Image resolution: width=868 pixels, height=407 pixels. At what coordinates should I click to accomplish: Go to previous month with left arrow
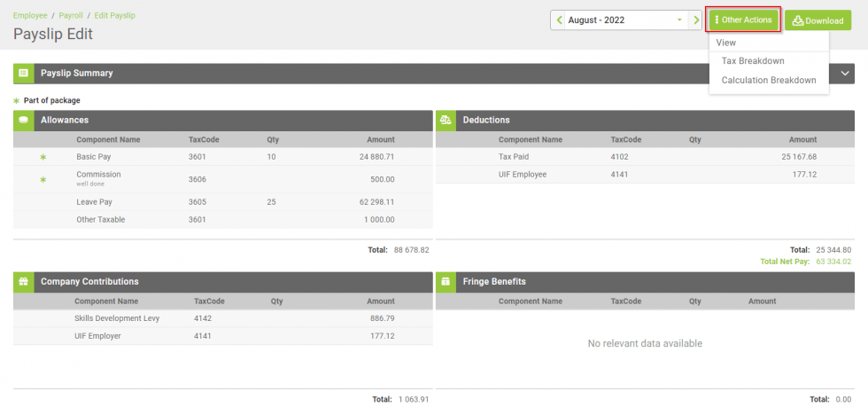(559, 20)
